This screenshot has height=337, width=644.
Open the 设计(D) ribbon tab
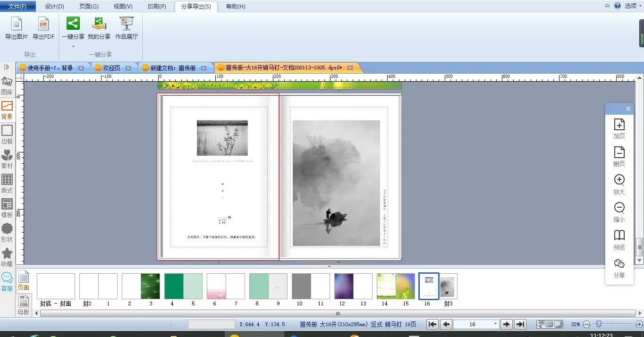pos(54,6)
